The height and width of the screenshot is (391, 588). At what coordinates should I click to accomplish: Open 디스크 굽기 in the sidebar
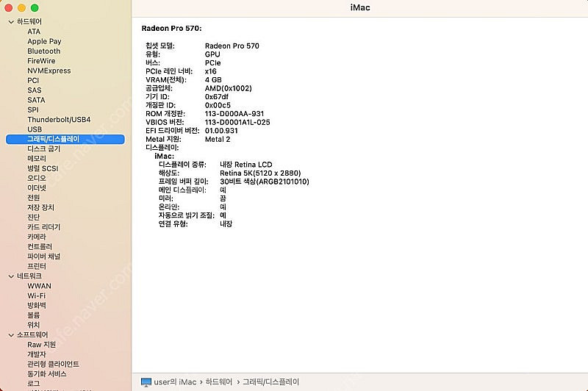[43, 148]
